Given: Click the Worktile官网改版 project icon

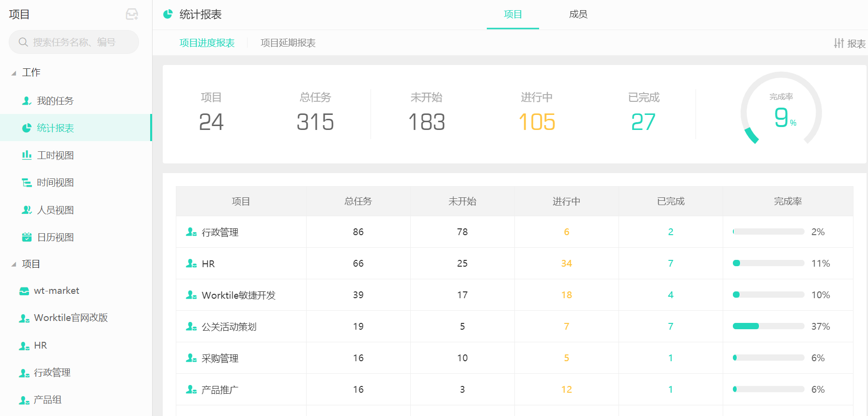Looking at the screenshot, I should (24, 318).
